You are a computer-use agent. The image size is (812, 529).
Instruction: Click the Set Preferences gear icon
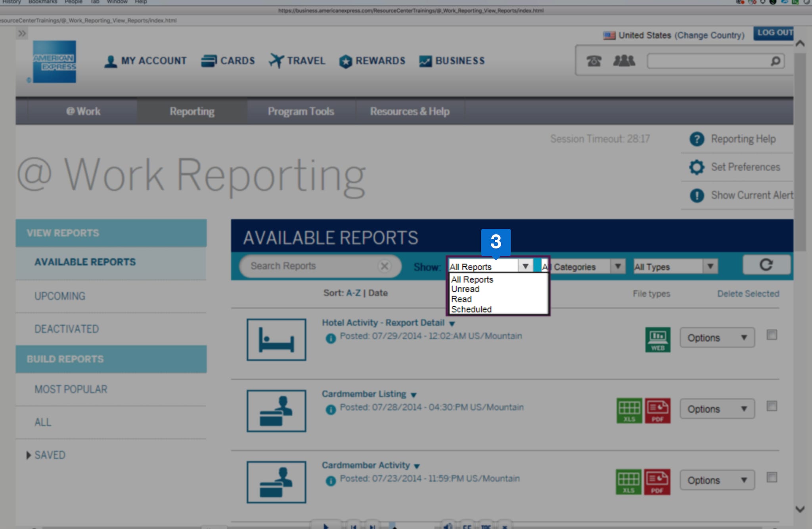[x=697, y=167]
